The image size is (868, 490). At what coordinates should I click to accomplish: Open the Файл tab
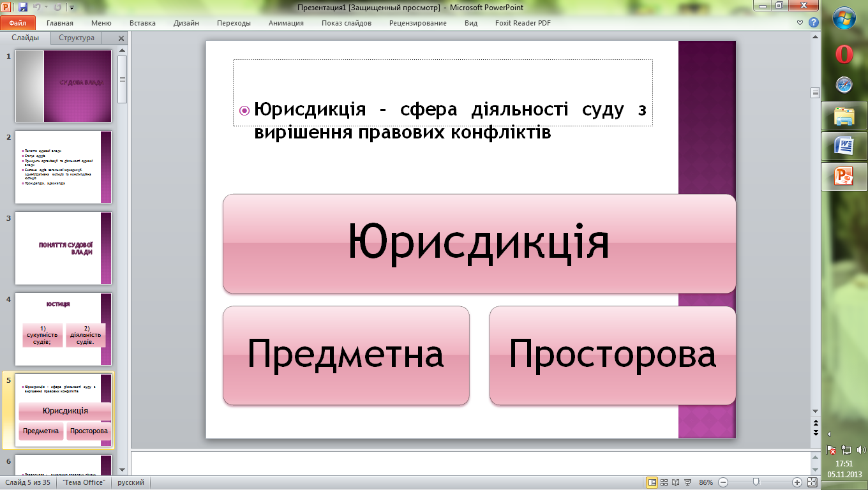17,23
